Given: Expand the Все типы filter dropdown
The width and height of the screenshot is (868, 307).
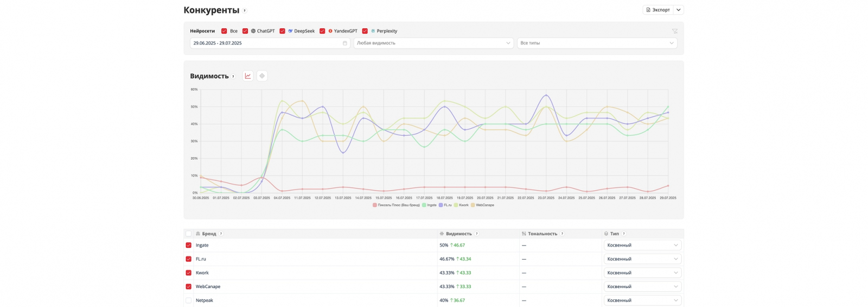Looking at the screenshot, I should 597,43.
